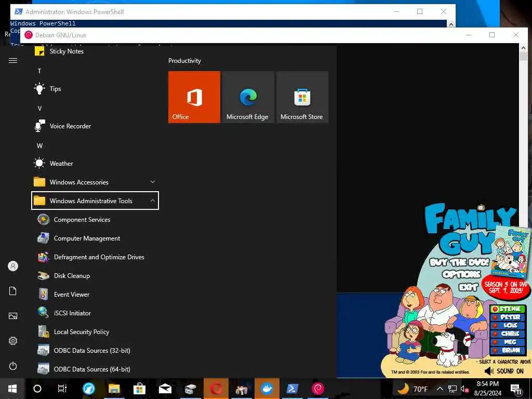Open the notification center icon

(516, 389)
